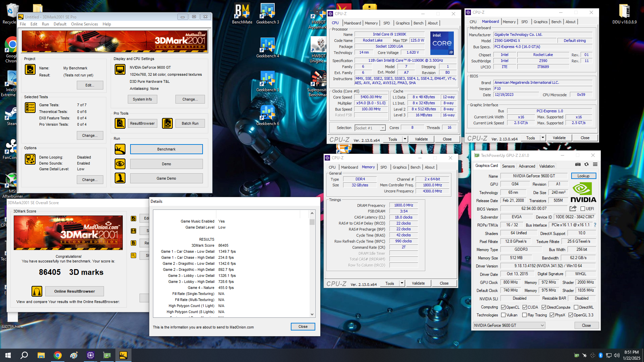Click the Details scrollbar up arrow
This screenshot has height=362, width=644.
tap(312, 213)
